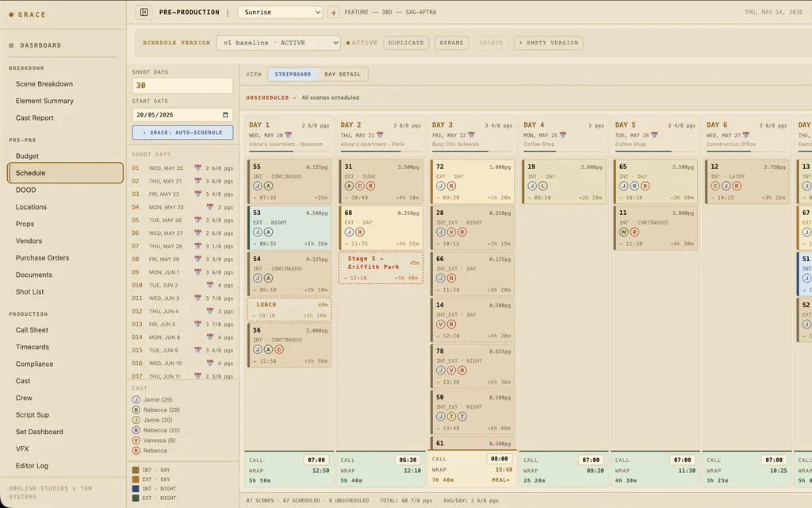Click the calendar icon in the Day 3 header
The width and height of the screenshot is (812, 508).
(x=471, y=135)
